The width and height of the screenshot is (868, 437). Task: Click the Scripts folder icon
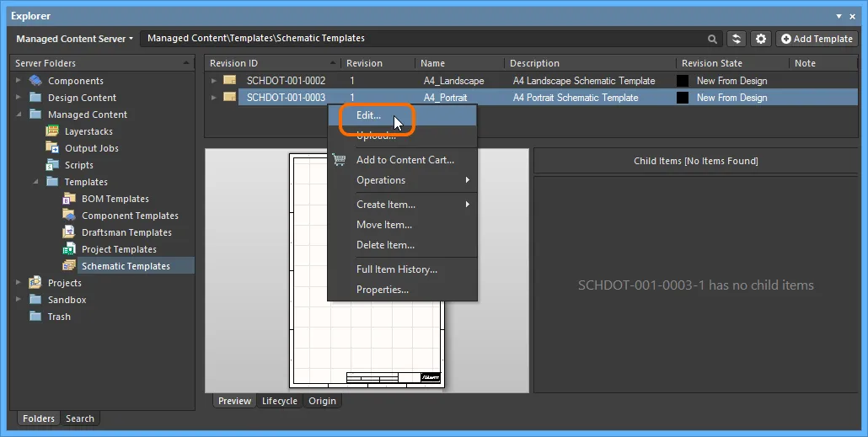click(x=52, y=165)
